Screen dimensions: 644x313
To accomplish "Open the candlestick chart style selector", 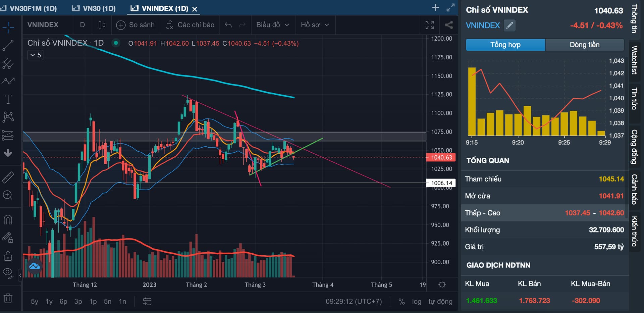I will 102,25.
